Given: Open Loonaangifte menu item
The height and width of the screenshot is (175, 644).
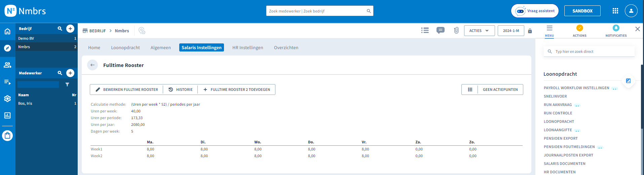Looking at the screenshot, I should pyautogui.click(x=558, y=130).
